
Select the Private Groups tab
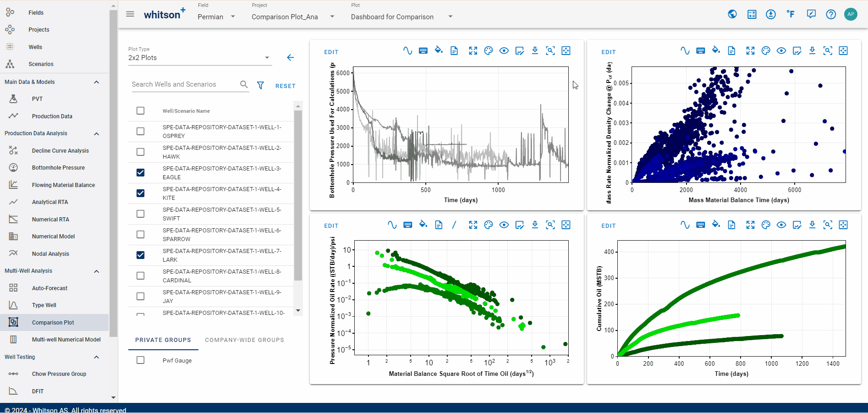point(163,340)
